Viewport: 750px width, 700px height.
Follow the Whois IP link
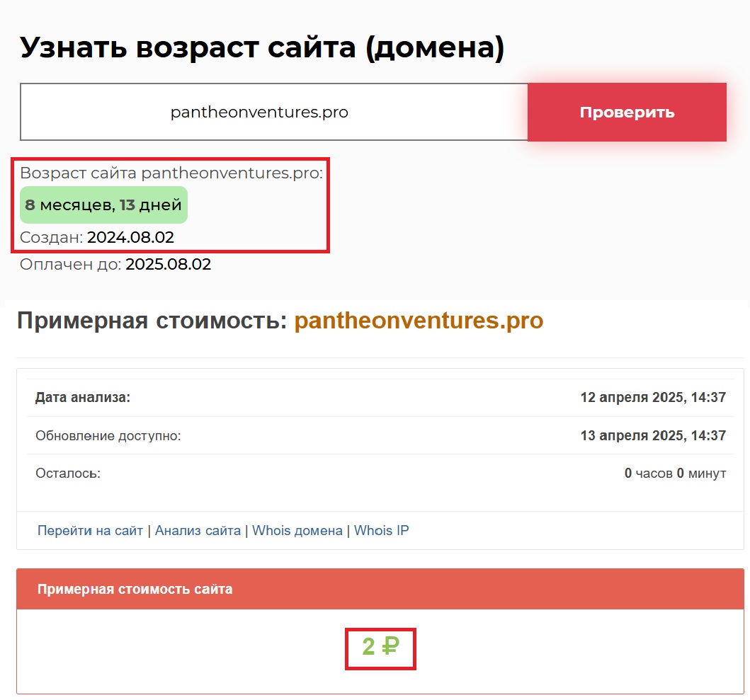click(381, 530)
